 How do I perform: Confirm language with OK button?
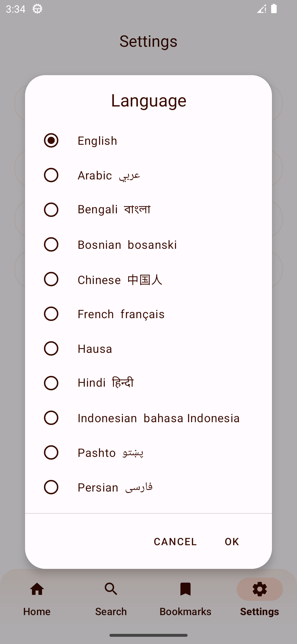pos(232,542)
